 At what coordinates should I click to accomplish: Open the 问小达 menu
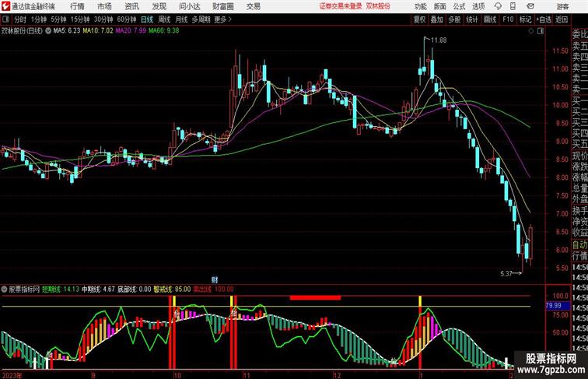pos(189,6)
